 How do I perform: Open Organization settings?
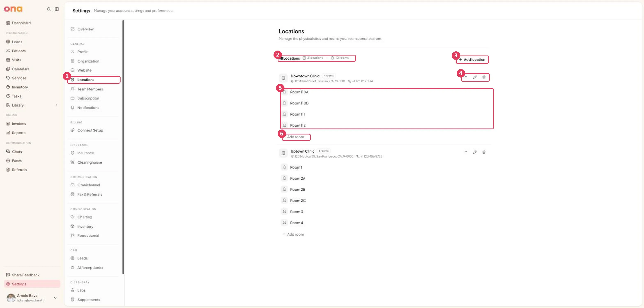tap(94, 61)
